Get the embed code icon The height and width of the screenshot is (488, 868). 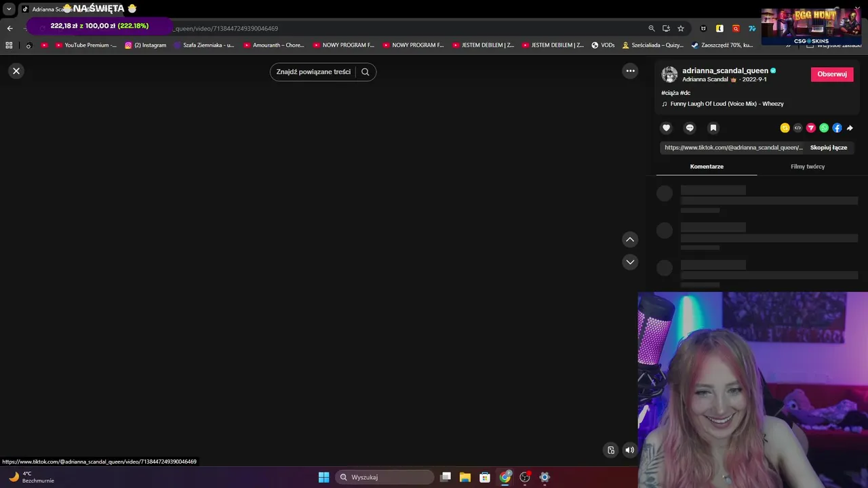pos(797,128)
